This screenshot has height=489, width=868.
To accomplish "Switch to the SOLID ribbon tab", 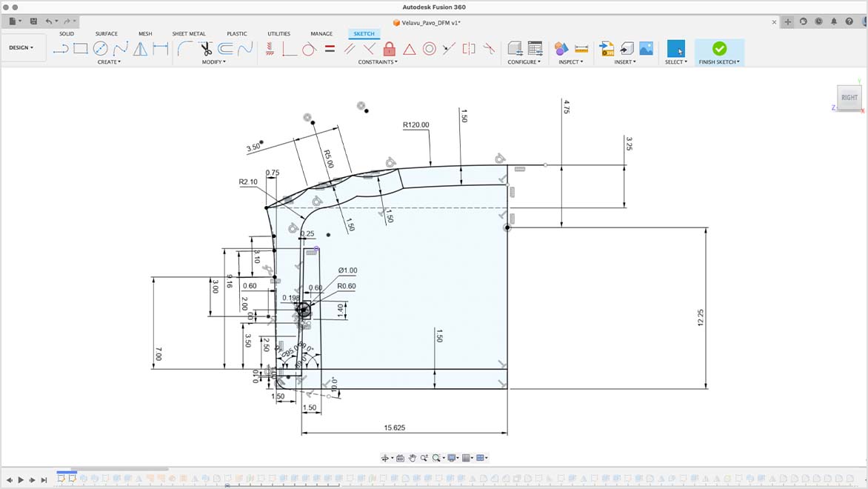I will [67, 33].
